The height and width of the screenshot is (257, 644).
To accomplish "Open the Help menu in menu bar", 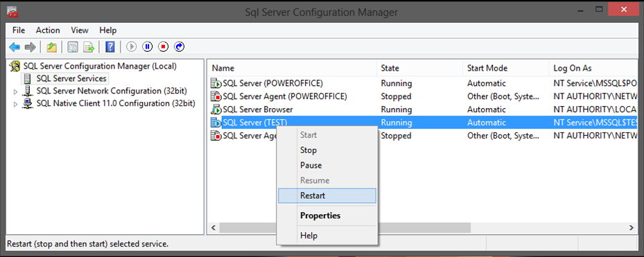I will click(107, 30).
